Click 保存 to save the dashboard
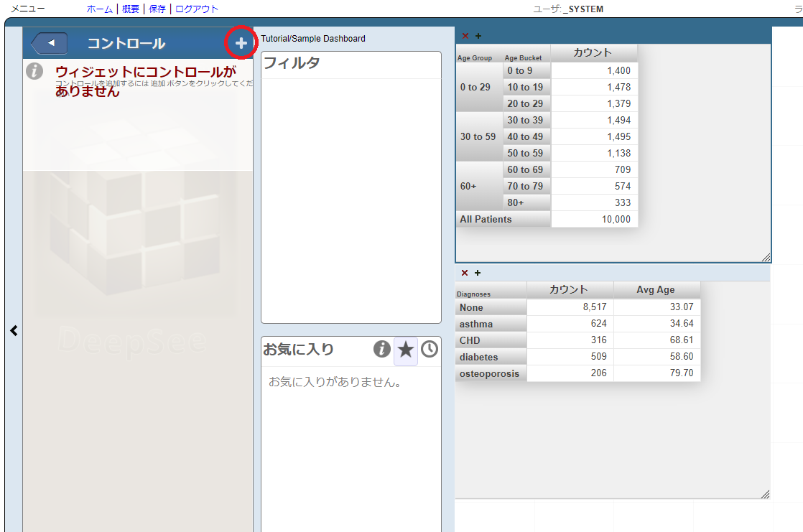Screen dimensions: 803x532 click(157, 9)
